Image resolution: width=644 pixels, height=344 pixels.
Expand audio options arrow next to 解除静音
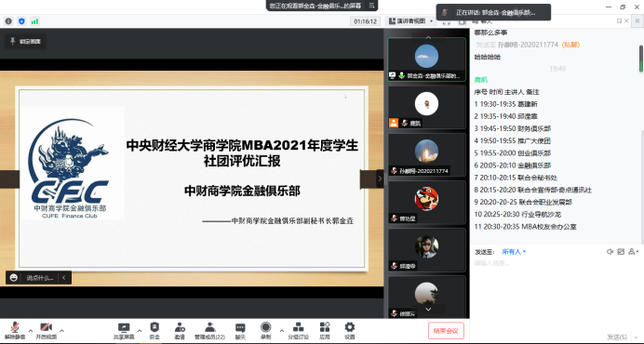[31, 330]
